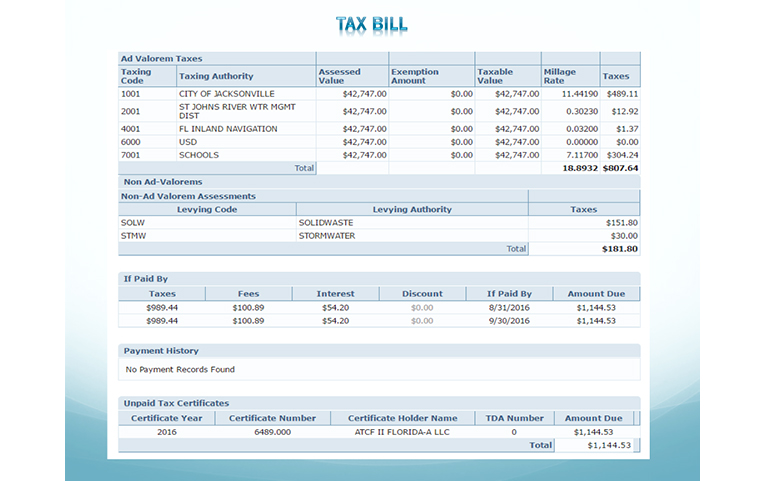Screen dimensions: 770x481
Task: Click certificate holder ATCF II FLORIDA-A LLC
Action: point(402,431)
